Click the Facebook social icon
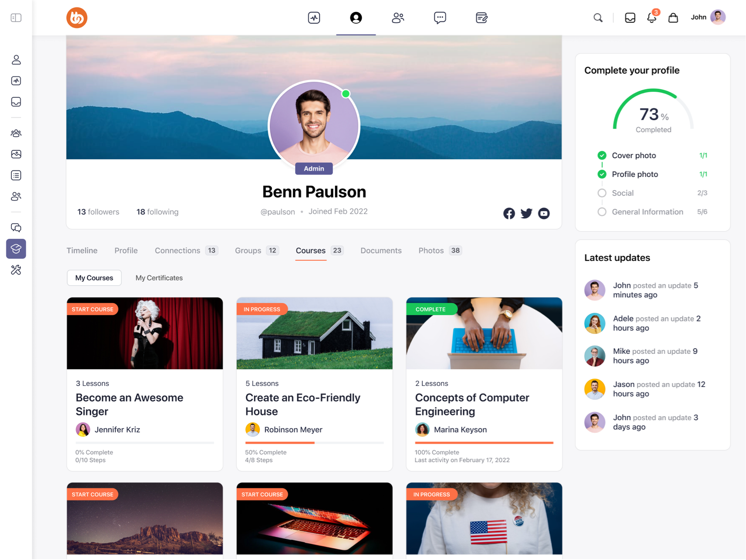 pyautogui.click(x=509, y=214)
